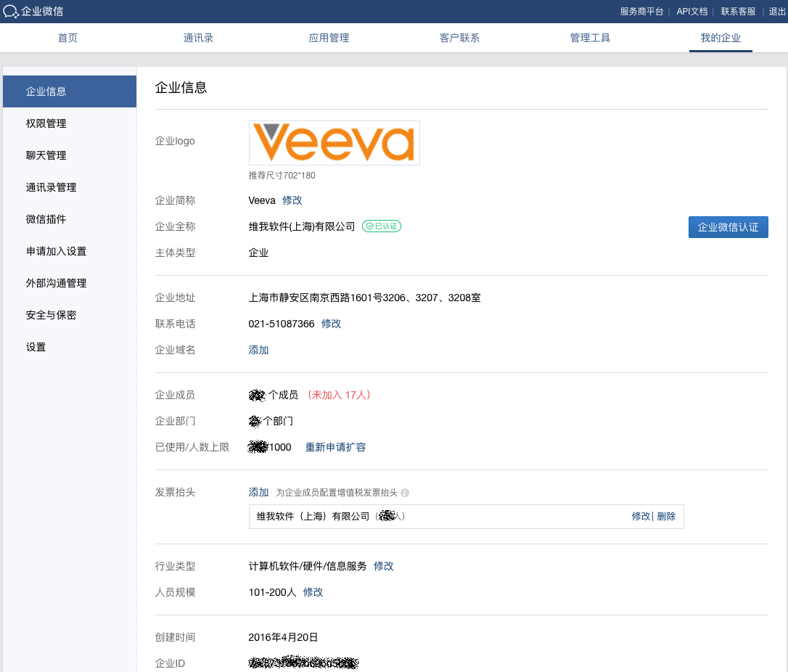Image resolution: width=788 pixels, height=672 pixels.
Task: Switch to the 通讯录 tab
Action: point(198,38)
